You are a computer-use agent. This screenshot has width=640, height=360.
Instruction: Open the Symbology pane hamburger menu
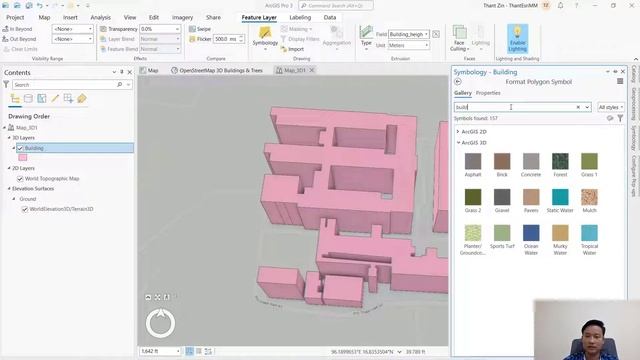pyautogui.click(x=620, y=82)
